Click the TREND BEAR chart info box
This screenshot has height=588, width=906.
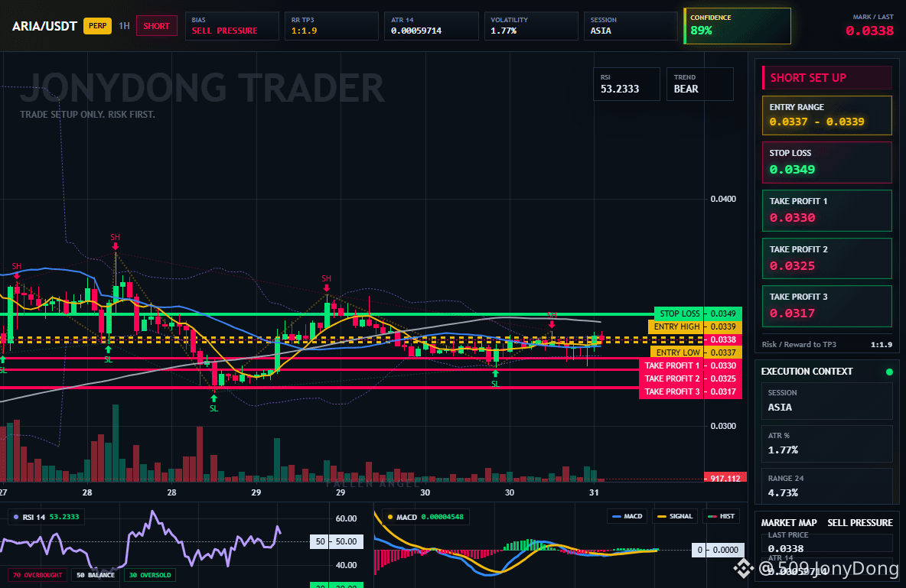pos(699,84)
